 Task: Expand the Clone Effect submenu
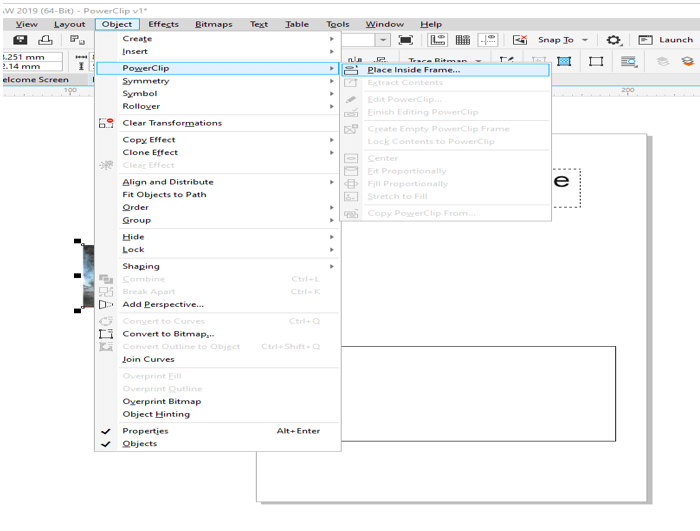pyautogui.click(x=218, y=153)
